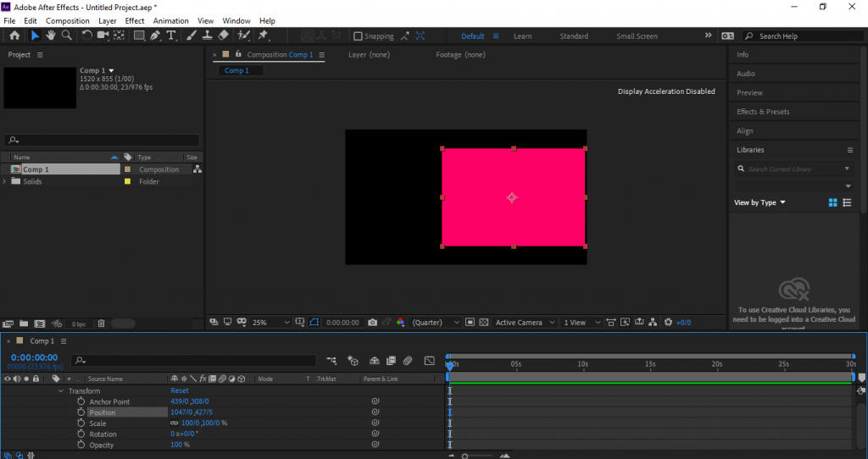Click the 8 bpc color depth button
The image size is (868, 459).
coord(79,324)
